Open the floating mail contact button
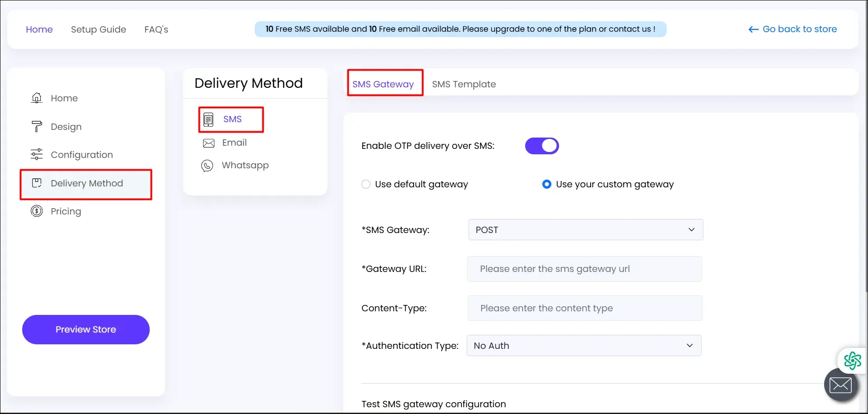 coord(841,385)
